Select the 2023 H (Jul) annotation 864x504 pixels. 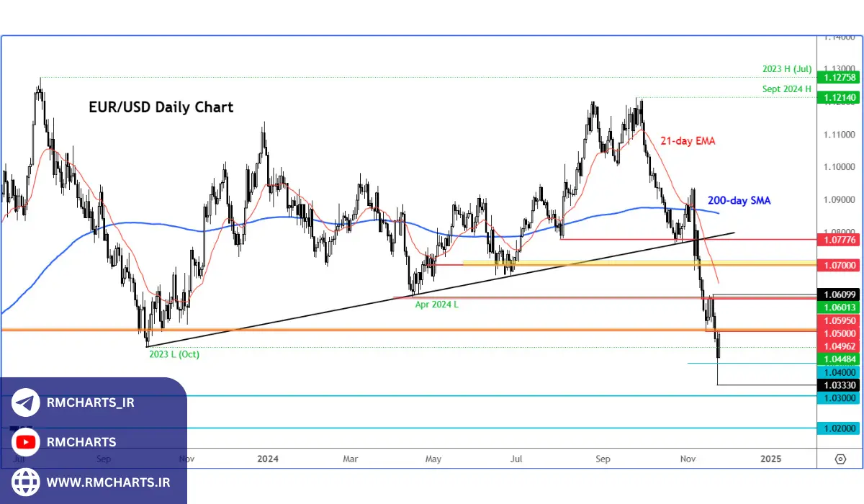click(x=787, y=68)
